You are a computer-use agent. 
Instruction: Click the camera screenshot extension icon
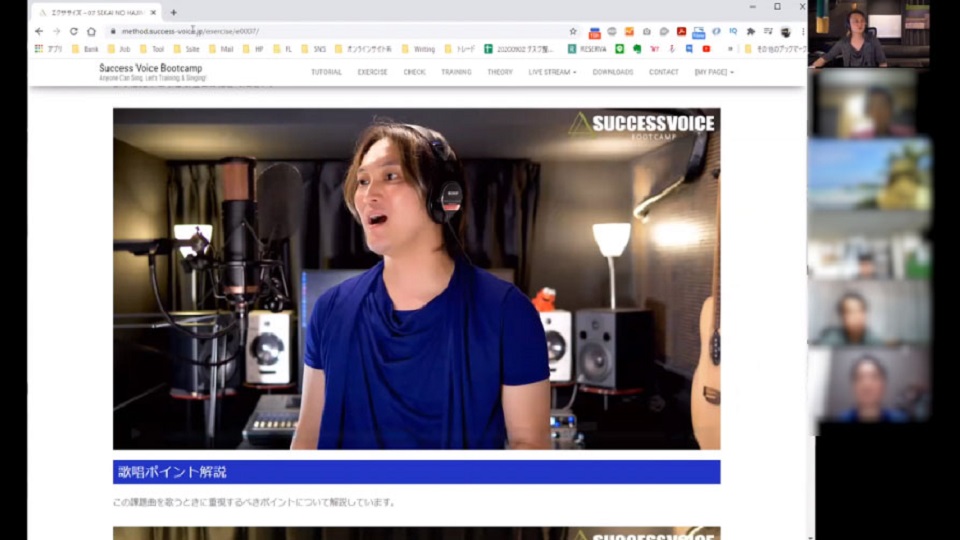pyautogui.click(x=647, y=31)
